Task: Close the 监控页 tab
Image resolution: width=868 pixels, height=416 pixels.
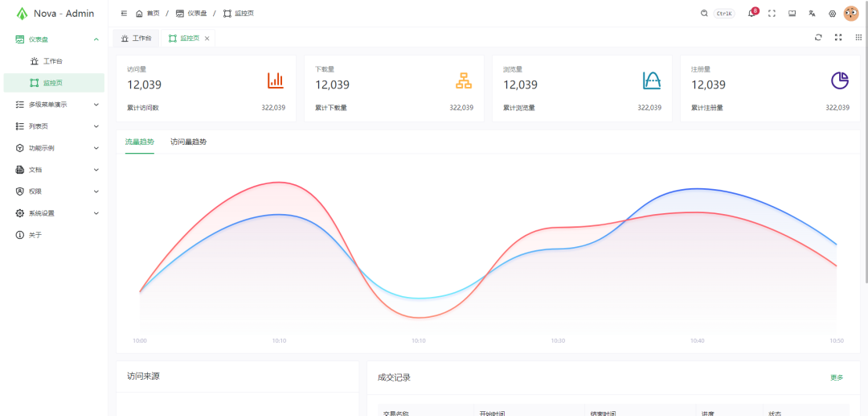Action: point(207,39)
